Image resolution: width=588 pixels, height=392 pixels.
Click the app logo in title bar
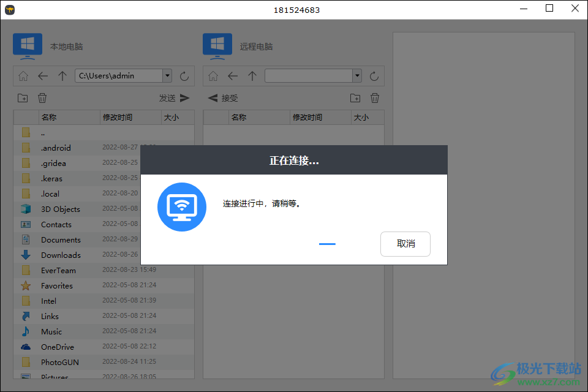(10, 9)
